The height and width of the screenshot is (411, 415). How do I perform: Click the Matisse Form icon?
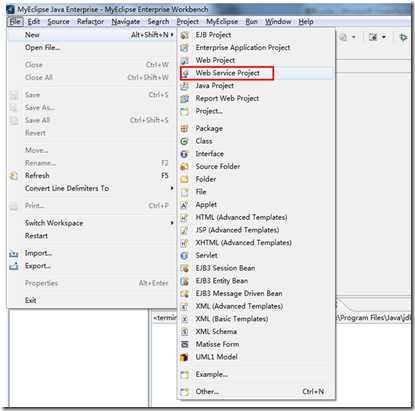point(184,344)
